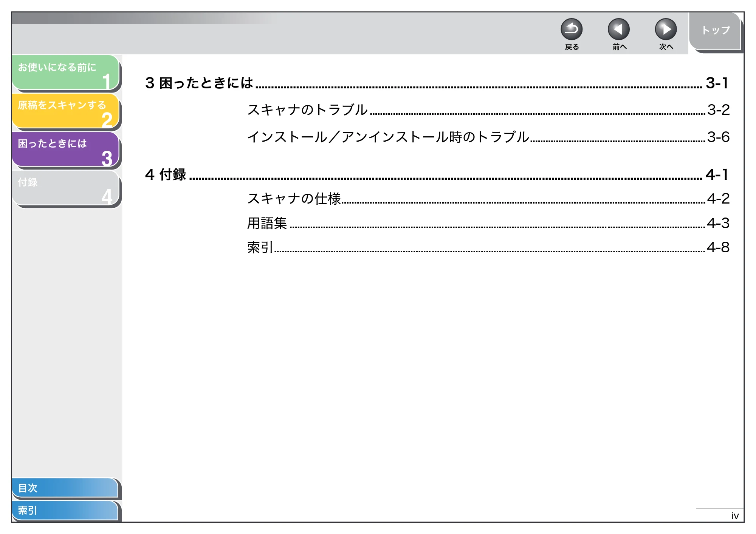
Task: Open heading 3 困ったときには in contents
Action: click(x=199, y=83)
